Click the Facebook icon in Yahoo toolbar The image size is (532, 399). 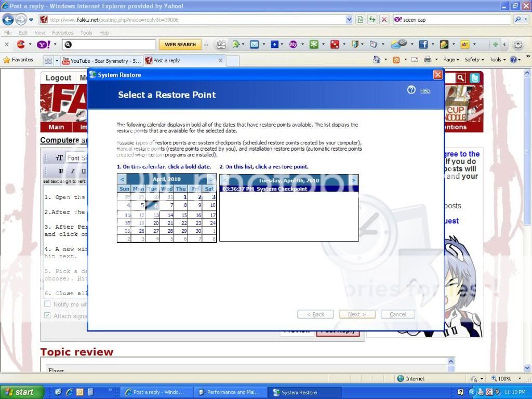click(423, 45)
